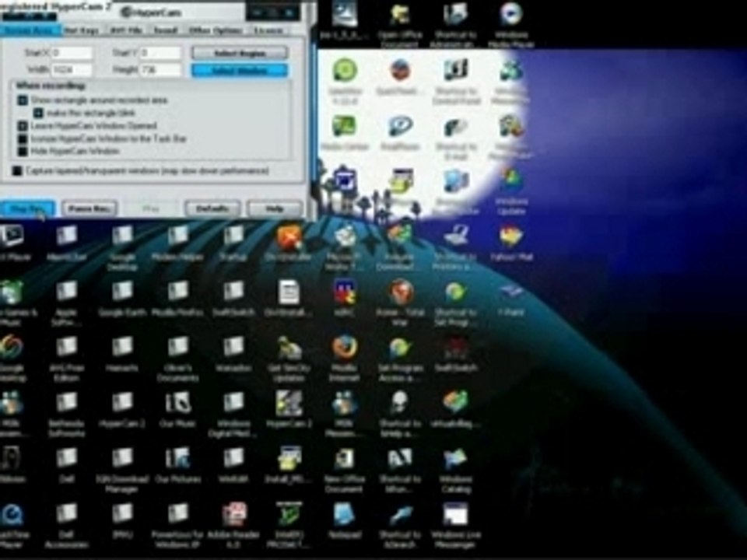Screen dimensions: 747x560
Task: Click the Width input field
Action: [72, 69]
